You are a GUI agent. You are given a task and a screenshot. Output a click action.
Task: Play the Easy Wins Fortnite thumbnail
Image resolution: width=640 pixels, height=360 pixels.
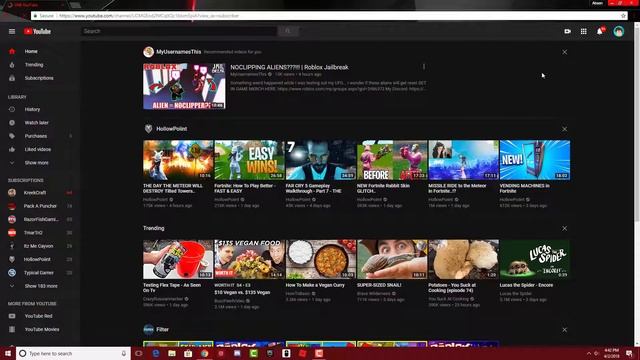pos(249,160)
